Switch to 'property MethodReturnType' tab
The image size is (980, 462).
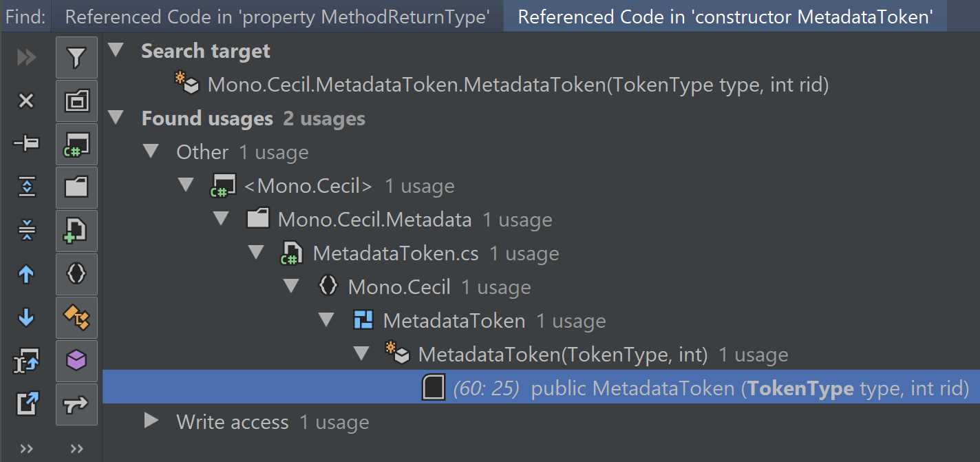click(277, 17)
